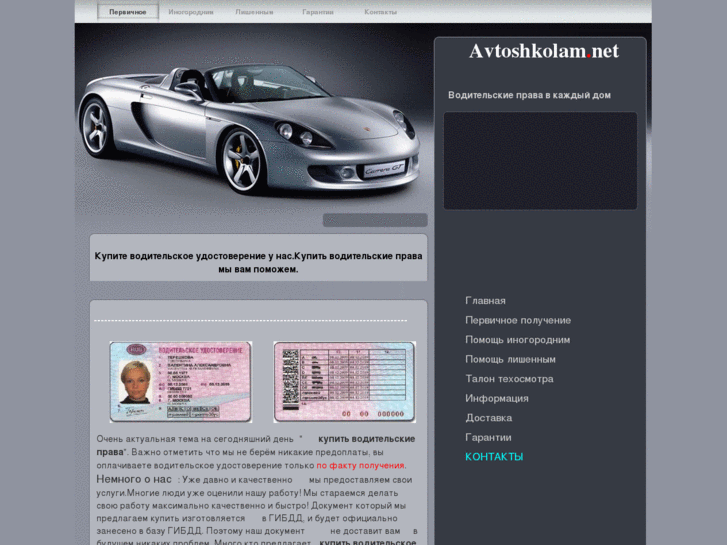727x545 pixels.
Task: Click the Немного о нас heading text
Action: pyautogui.click(x=134, y=479)
